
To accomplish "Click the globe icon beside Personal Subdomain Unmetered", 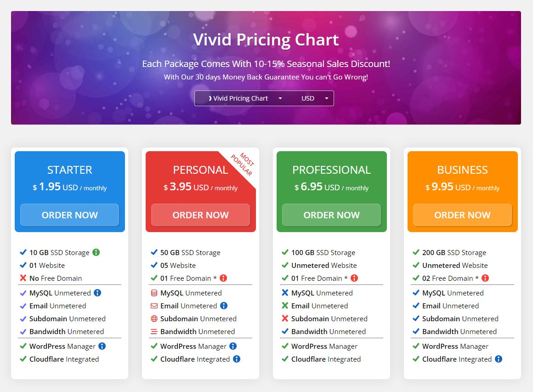I will [154, 318].
